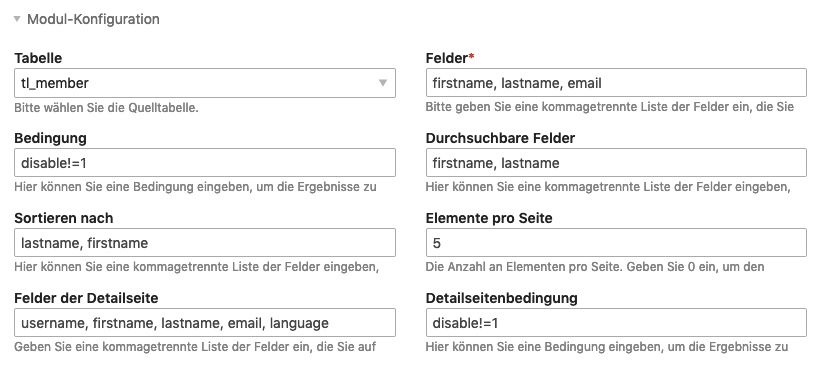Select the Durchsuchbare Felder input

(x=616, y=163)
